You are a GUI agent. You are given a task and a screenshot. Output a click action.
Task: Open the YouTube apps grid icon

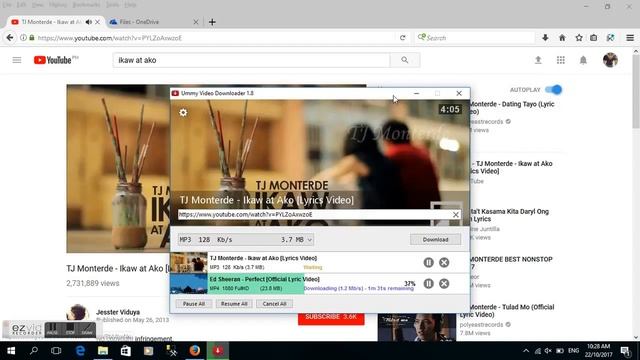click(x=561, y=60)
